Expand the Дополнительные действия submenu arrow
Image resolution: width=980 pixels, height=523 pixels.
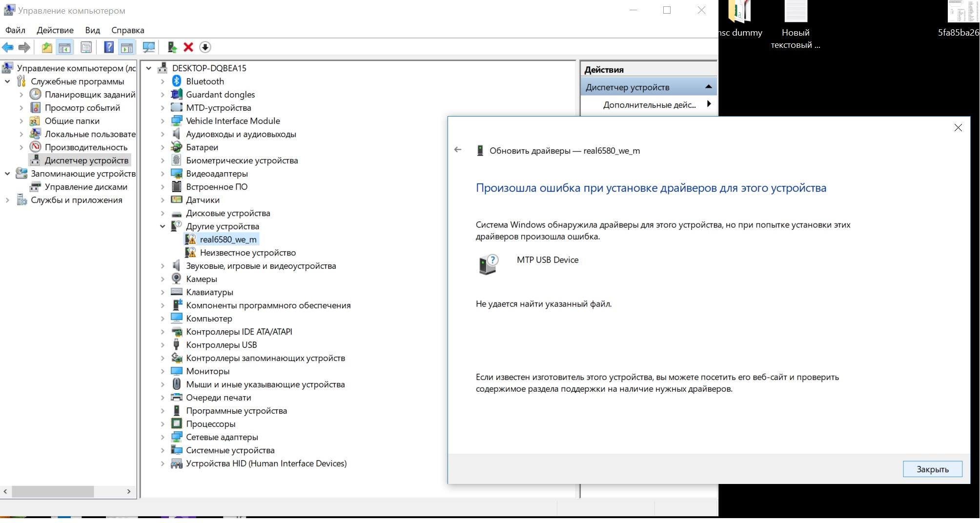tap(709, 104)
